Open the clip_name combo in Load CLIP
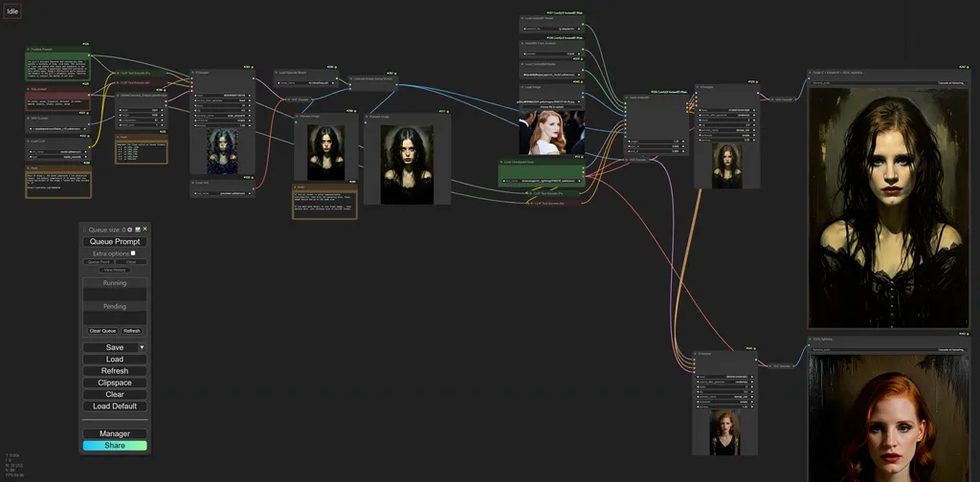This screenshot has width=980, height=482. click(x=57, y=152)
